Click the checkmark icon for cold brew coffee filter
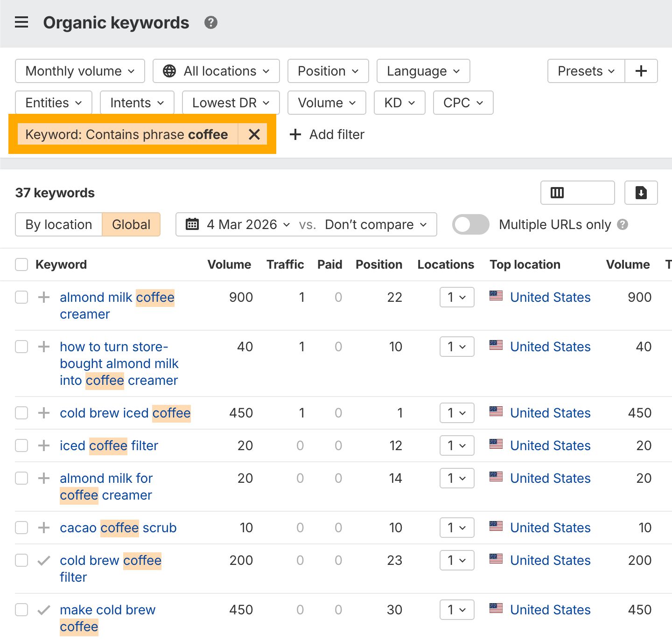This screenshot has height=640, width=672. click(44, 560)
